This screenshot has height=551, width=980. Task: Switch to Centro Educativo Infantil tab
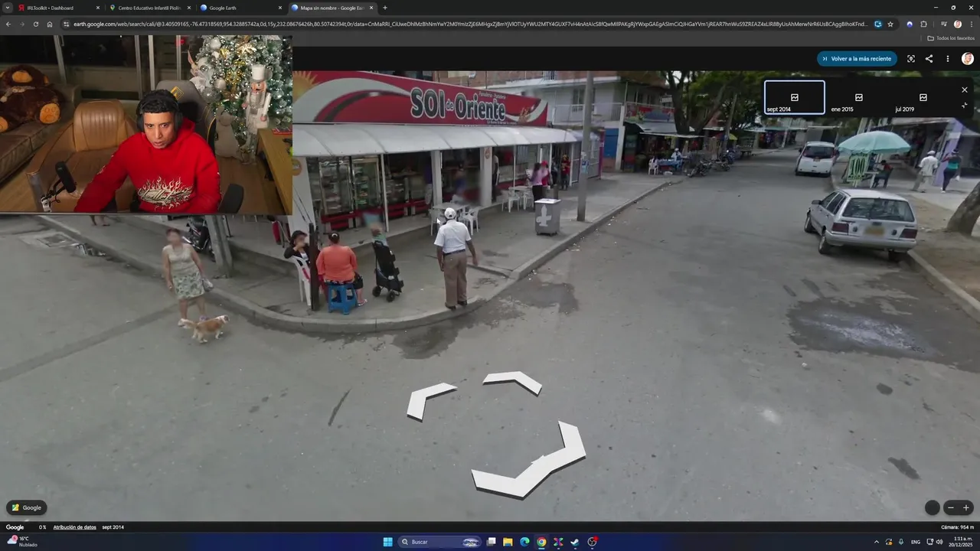[149, 8]
